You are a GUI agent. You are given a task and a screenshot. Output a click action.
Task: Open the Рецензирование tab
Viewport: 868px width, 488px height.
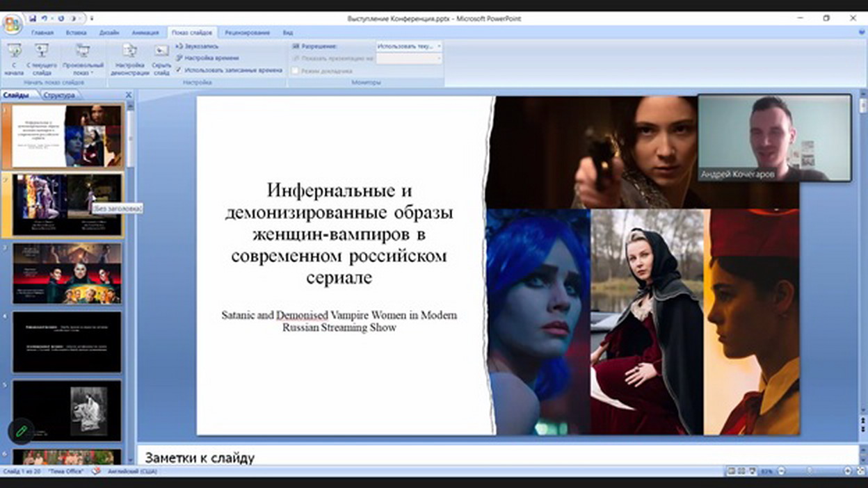[247, 33]
